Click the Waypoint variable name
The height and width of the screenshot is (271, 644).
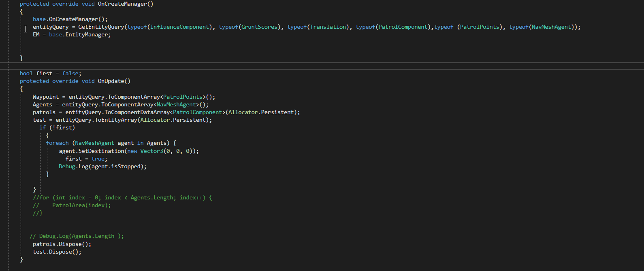(x=46, y=97)
